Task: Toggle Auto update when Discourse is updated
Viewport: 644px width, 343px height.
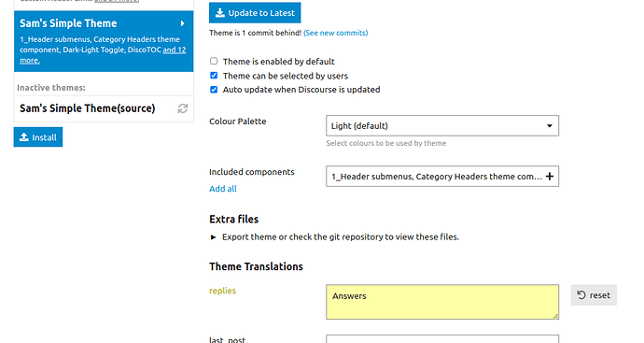Action: click(214, 89)
